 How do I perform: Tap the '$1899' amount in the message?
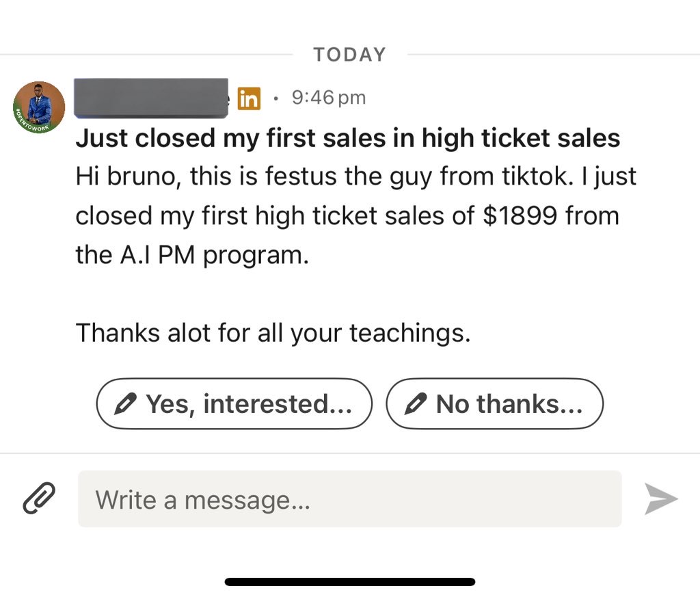(520, 216)
